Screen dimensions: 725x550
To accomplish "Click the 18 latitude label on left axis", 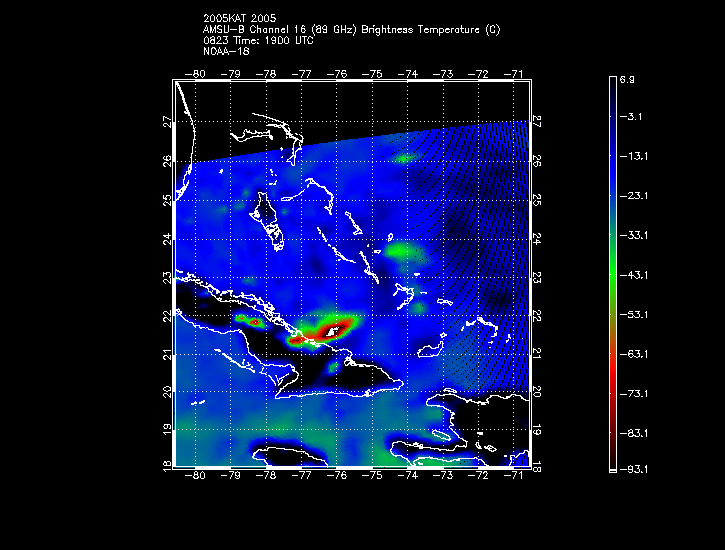I will tap(166, 466).
